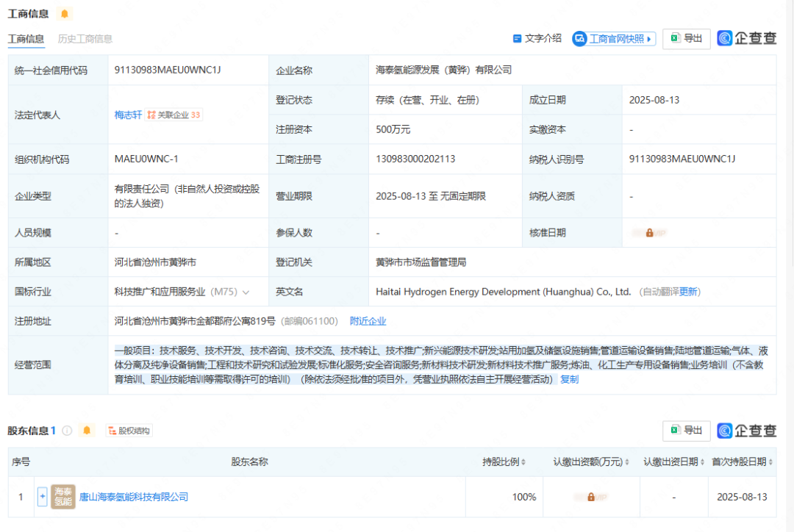The height and width of the screenshot is (532, 794).
Task: Click 导出 button in the 股东信息 section
Action: click(x=687, y=431)
